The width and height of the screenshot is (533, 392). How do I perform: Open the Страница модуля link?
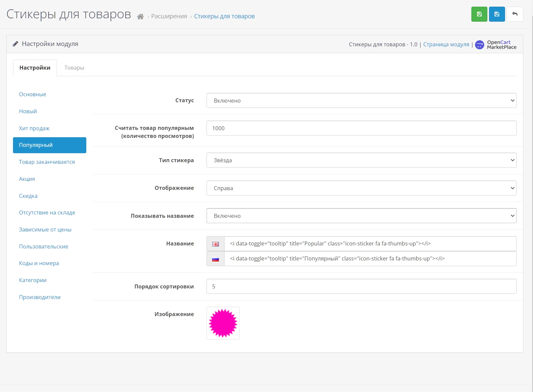446,45
